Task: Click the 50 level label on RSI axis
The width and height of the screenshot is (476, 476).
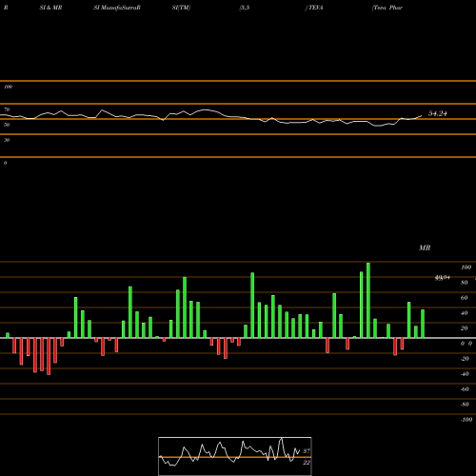Action: pyautogui.click(x=7, y=125)
